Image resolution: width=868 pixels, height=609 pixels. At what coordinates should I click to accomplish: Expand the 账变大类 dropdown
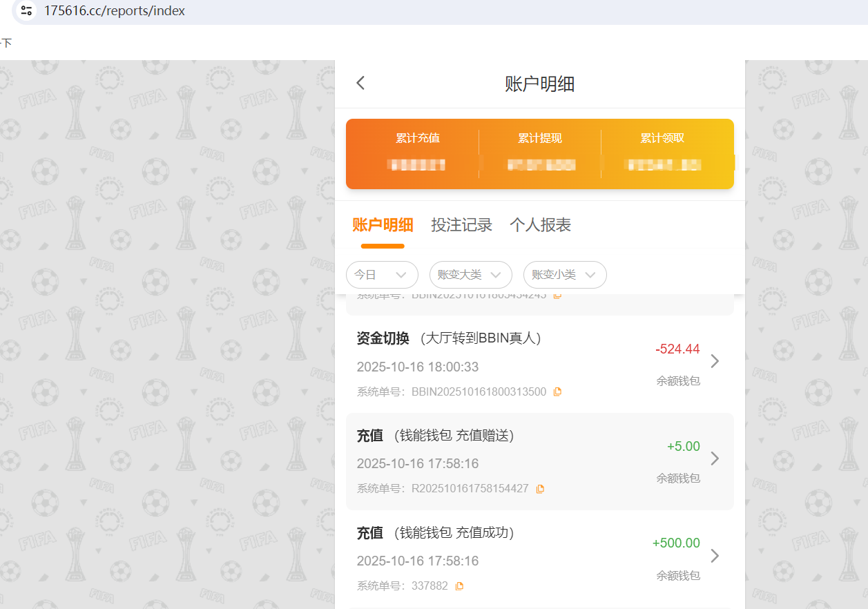pos(470,274)
